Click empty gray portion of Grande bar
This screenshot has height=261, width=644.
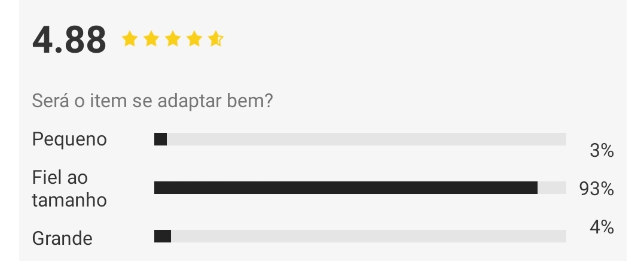[x=368, y=236]
